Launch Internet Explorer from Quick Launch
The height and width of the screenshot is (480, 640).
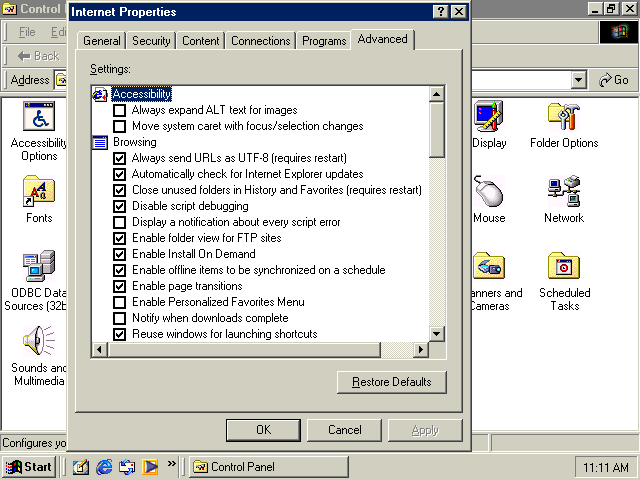(104, 467)
